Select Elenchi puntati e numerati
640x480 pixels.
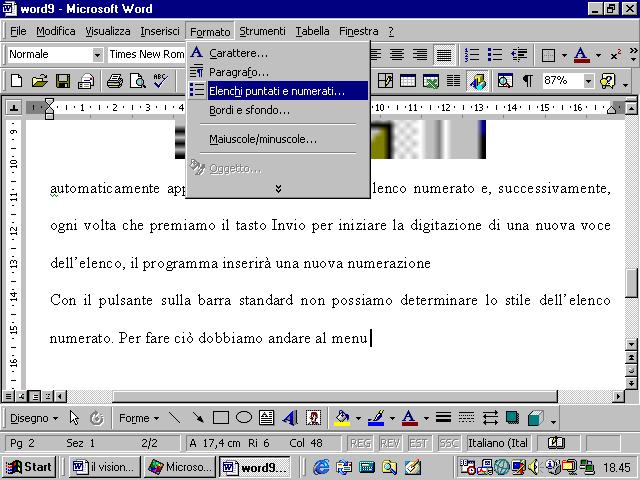[278, 91]
